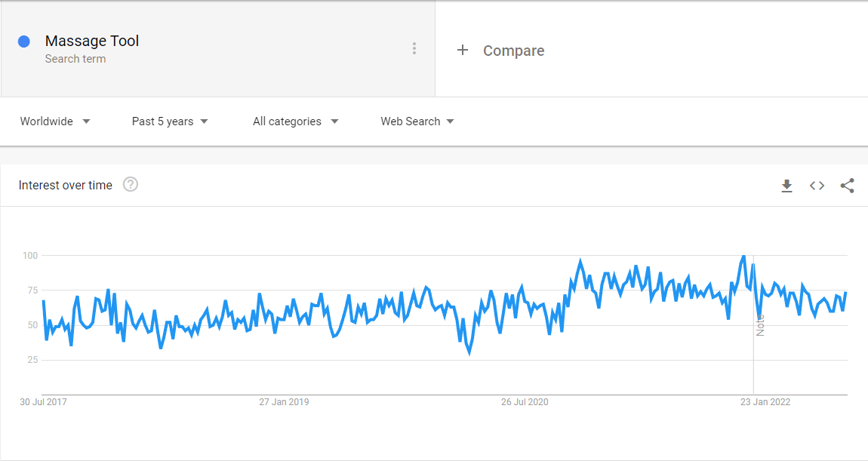
Task: Click the blue dot beside Massage Tool
Action: pyautogui.click(x=24, y=41)
